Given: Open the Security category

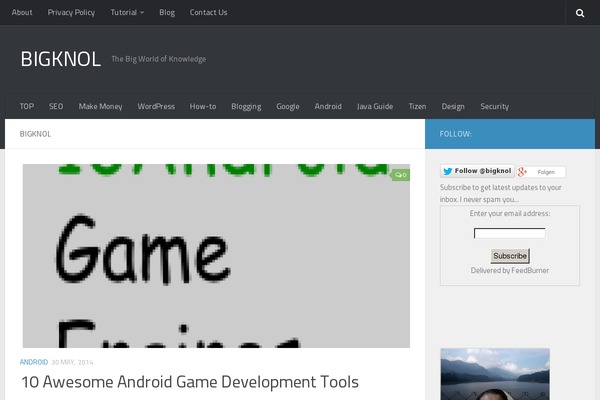Looking at the screenshot, I should [x=494, y=106].
